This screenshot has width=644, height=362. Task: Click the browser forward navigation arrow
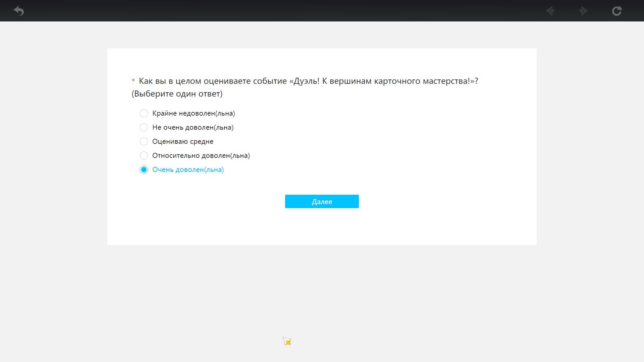(584, 11)
